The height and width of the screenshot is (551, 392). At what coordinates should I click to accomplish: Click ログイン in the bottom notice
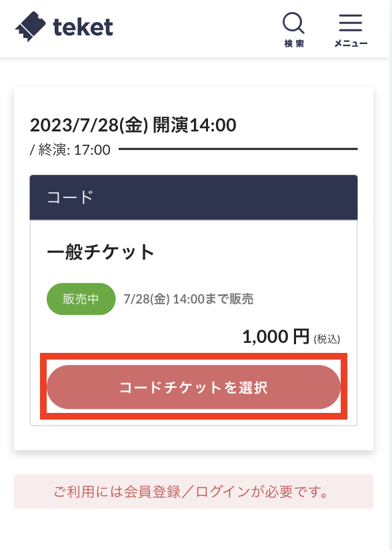pyautogui.click(x=223, y=492)
